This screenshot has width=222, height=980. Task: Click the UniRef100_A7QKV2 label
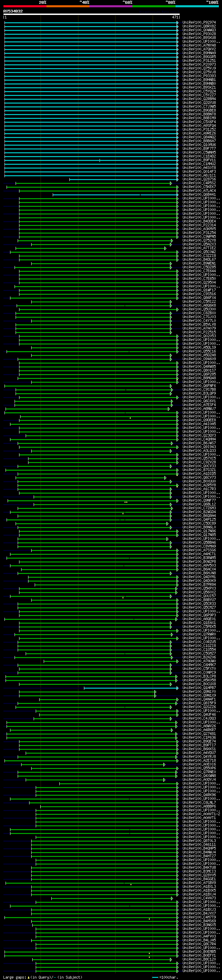[x=199, y=49]
